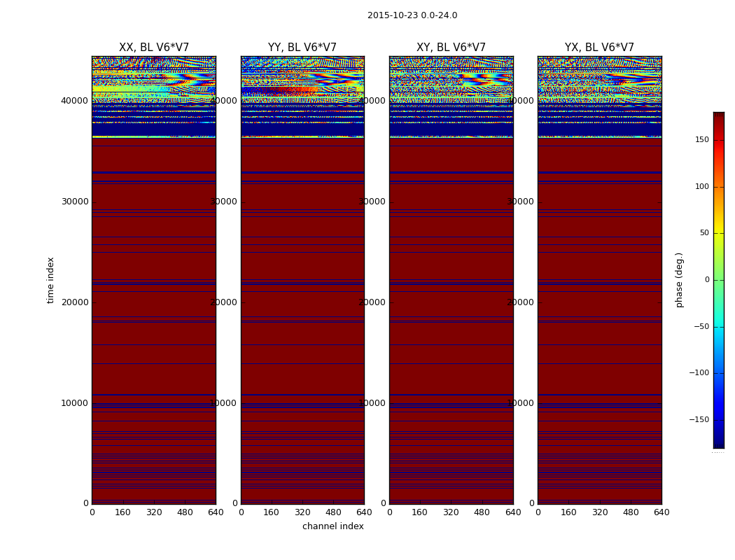Click inside the XY phase waterfall panel
The image size is (735, 560).
click(x=451, y=315)
